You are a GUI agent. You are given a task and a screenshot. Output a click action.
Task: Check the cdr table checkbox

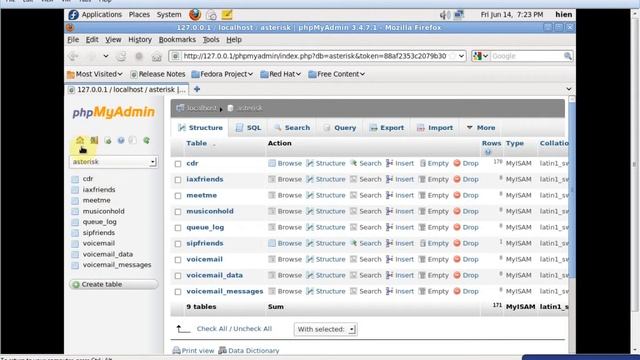[178, 164]
